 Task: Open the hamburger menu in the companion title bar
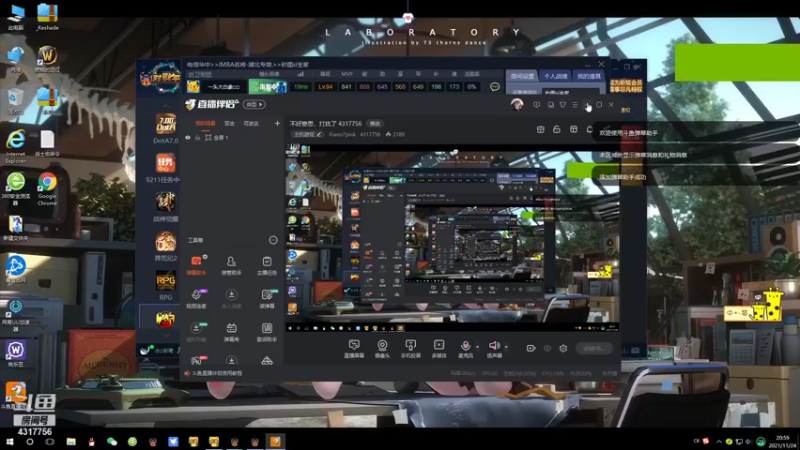tap(575, 105)
